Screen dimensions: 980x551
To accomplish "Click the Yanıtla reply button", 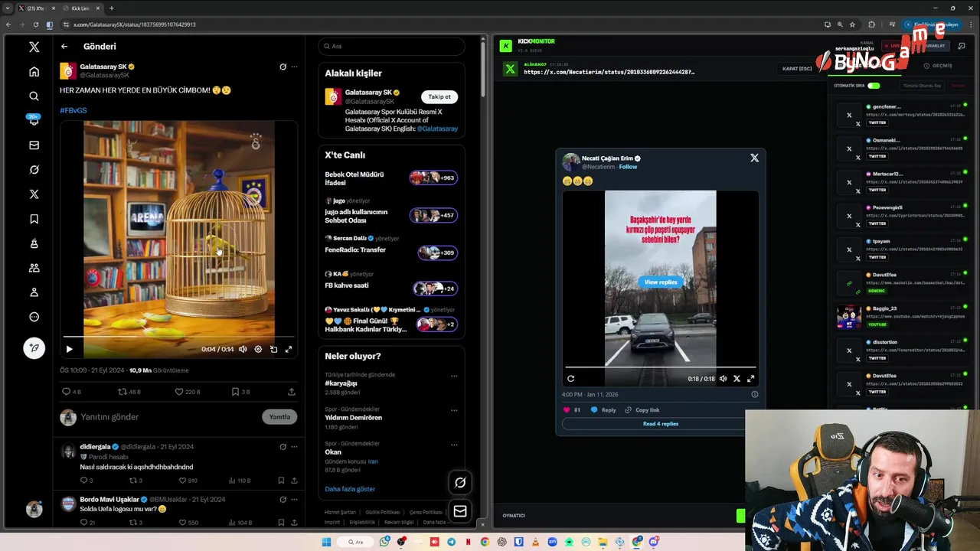I will point(279,417).
